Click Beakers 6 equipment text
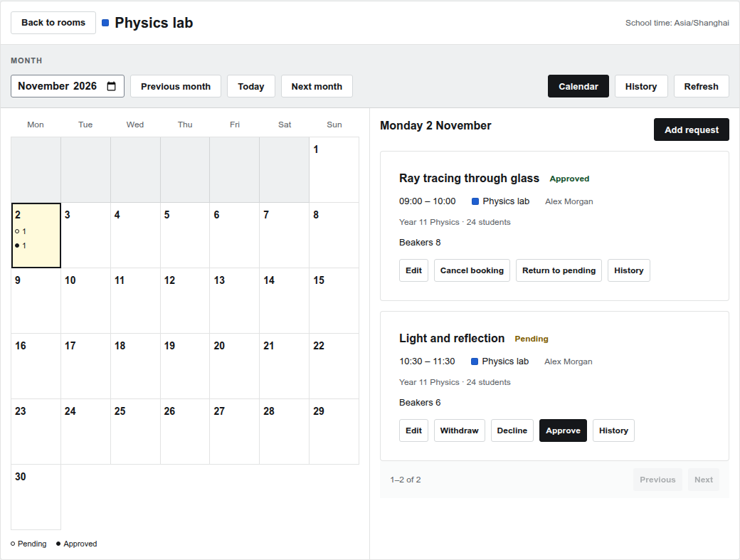The image size is (740, 560). [420, 403]
